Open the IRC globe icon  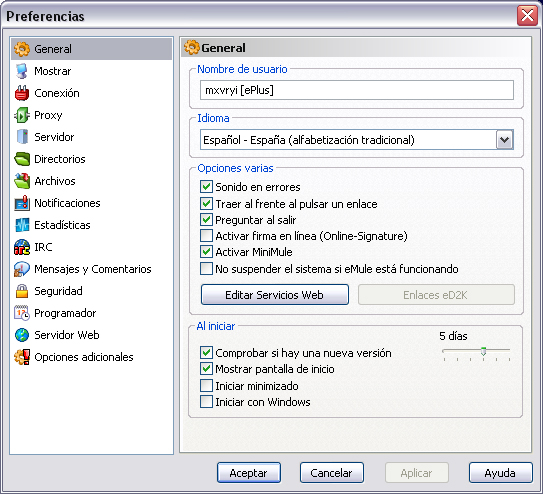coord(22,247)
